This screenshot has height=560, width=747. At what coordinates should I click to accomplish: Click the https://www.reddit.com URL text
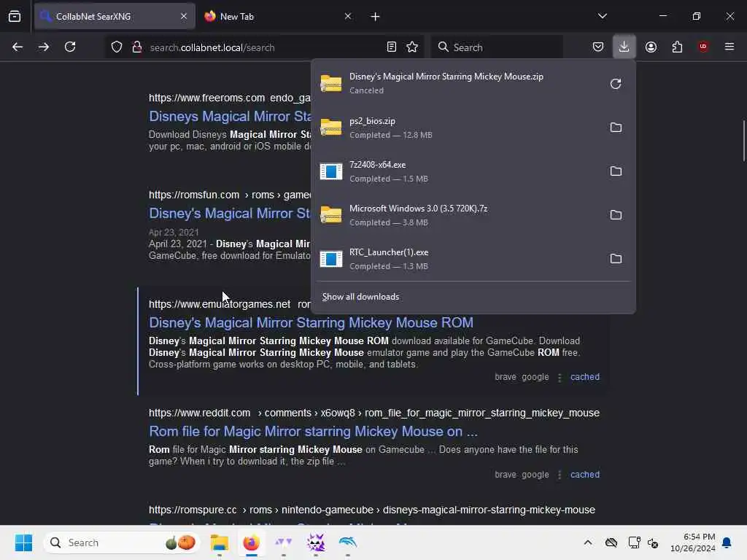pos(199,413)
